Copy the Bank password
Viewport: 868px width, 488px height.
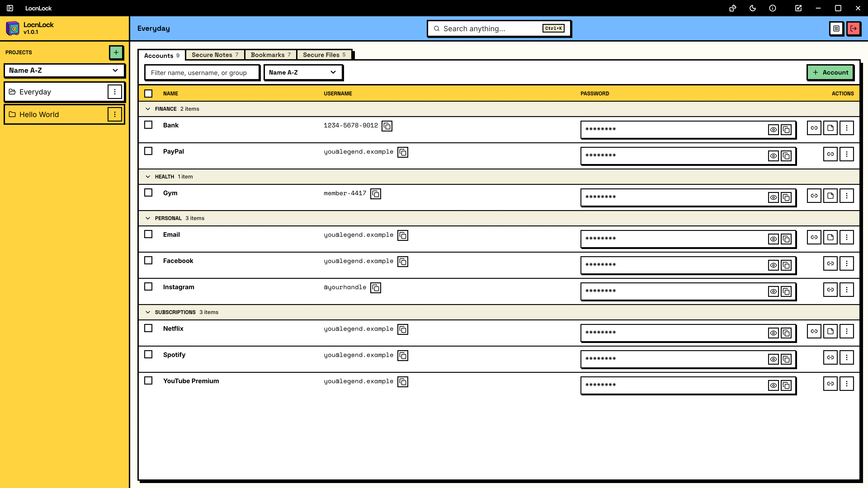(786, 130)
